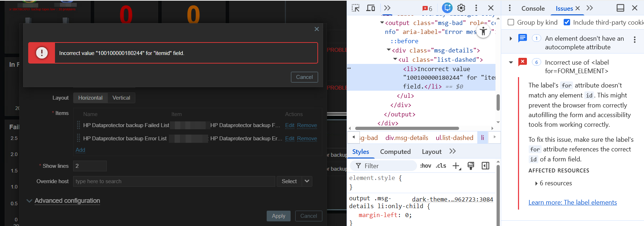This screenshot has height=226, width=644.
Task: Select the Vertical layout option
Action: click(x=121, y=98)
